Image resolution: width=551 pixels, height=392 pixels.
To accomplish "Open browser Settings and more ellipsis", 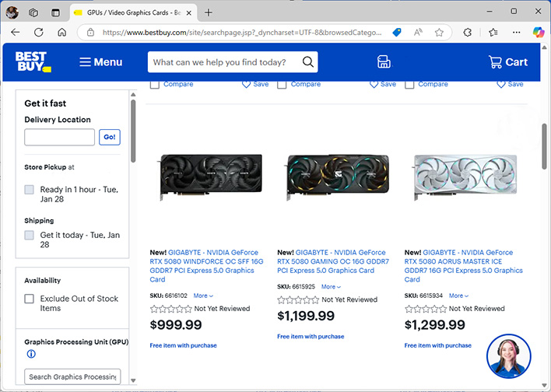I will tap(516, 33).
